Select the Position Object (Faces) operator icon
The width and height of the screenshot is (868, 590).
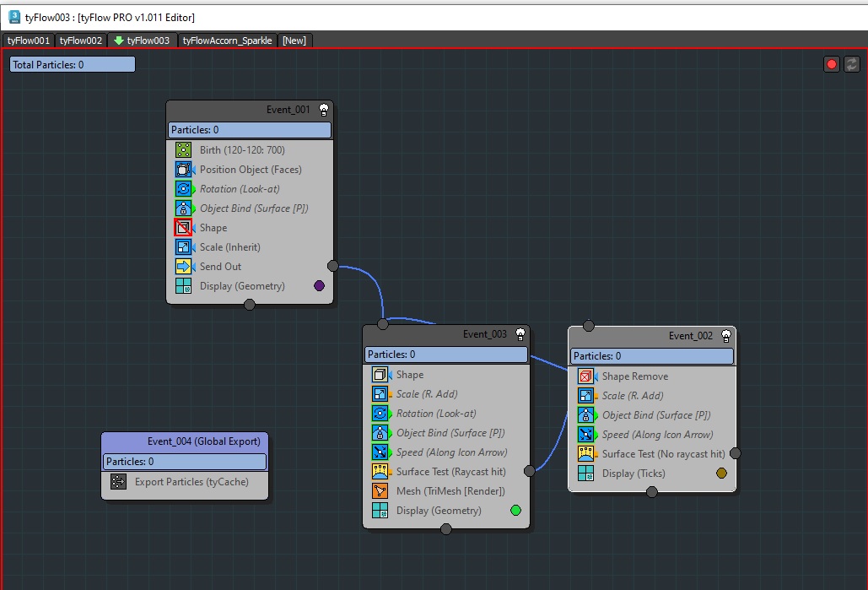pos(183,170)
